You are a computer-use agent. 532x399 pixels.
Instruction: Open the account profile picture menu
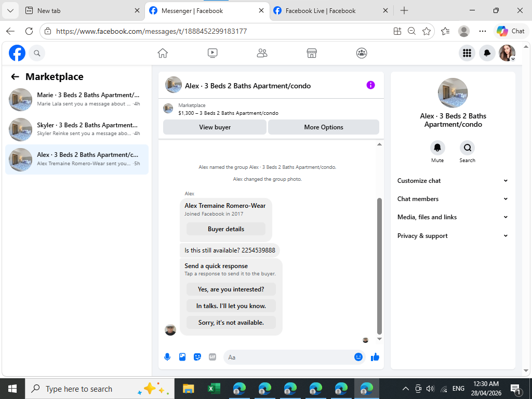[x=507, y=53]
